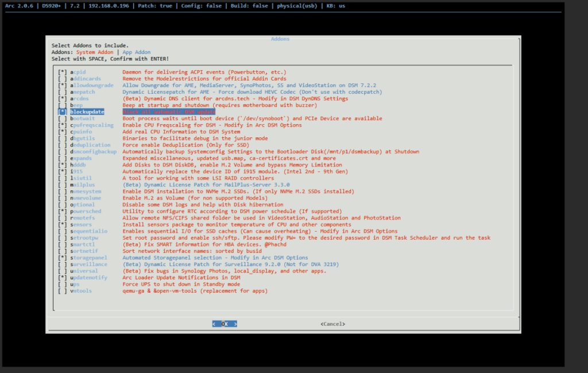
Task: Enable the nvmevolume addon checkbox
Action: [x=62, y=198]
